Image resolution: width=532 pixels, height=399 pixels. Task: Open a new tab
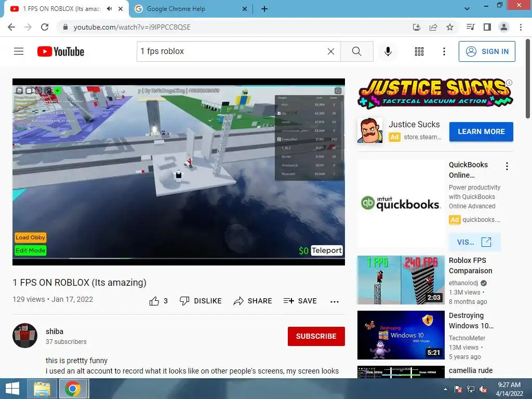[x=264, y=9]
